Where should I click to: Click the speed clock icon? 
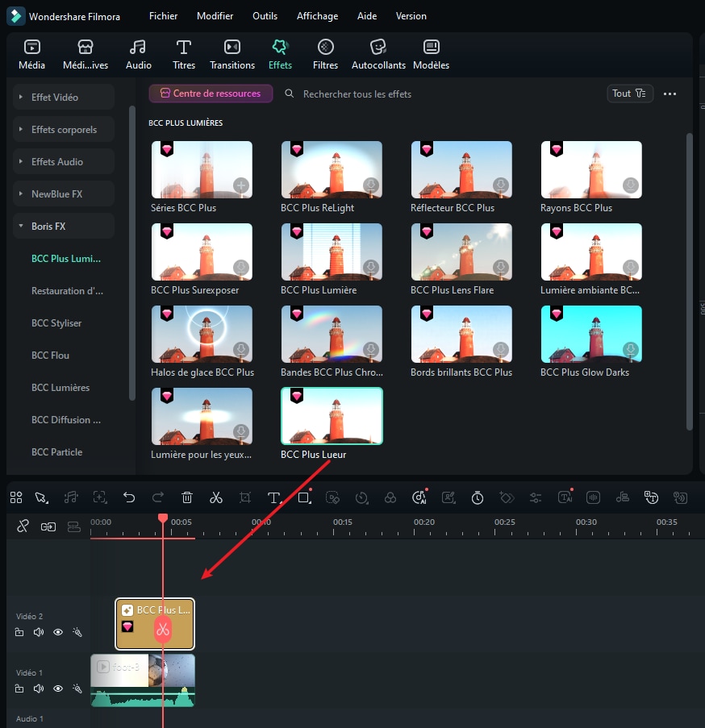tap(362, 498)
